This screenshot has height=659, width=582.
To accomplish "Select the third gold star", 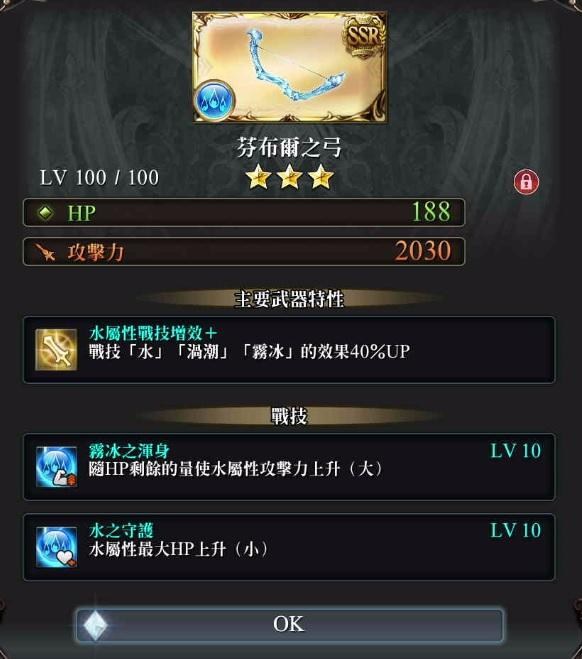I will point(321,177).
